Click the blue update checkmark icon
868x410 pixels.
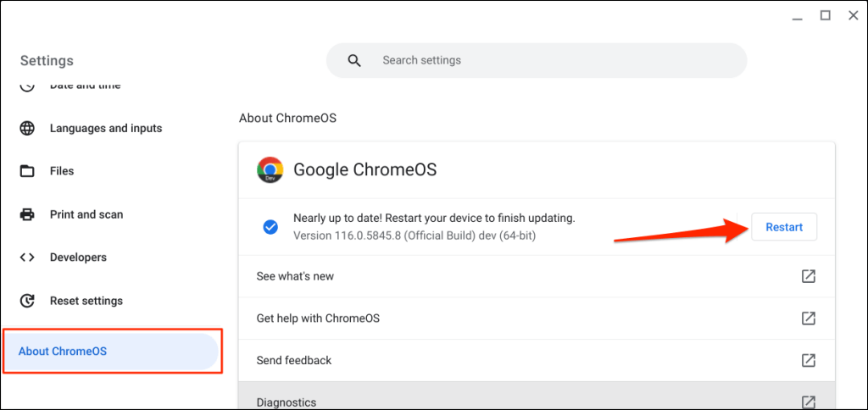click(x=270, y=226)
